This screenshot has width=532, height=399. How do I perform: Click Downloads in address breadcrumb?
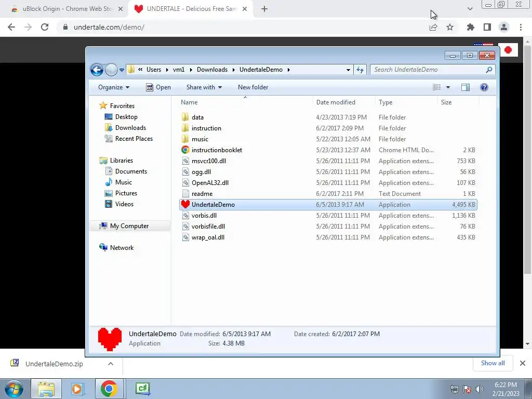click(212, 70)
